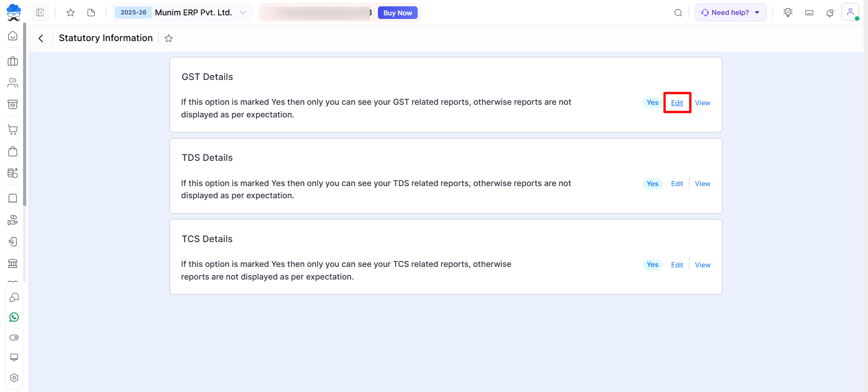Open the shopping cart sidebar icon
Image resolution: width=868 pixels, height=392 pixels.
click(x=13, y=130)
